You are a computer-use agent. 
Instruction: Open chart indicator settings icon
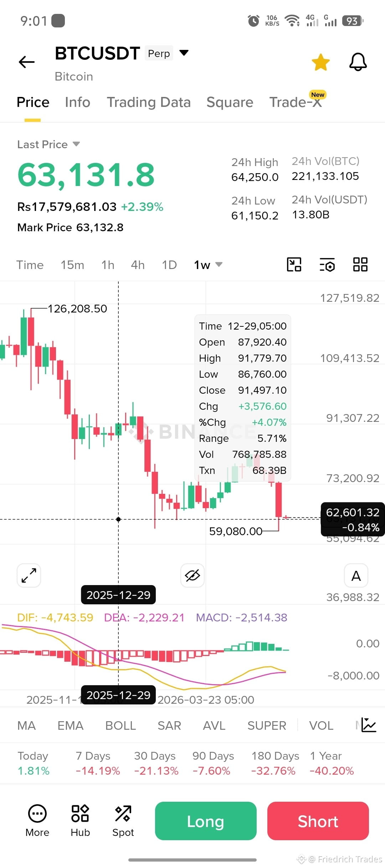click(x=327, y=265)
